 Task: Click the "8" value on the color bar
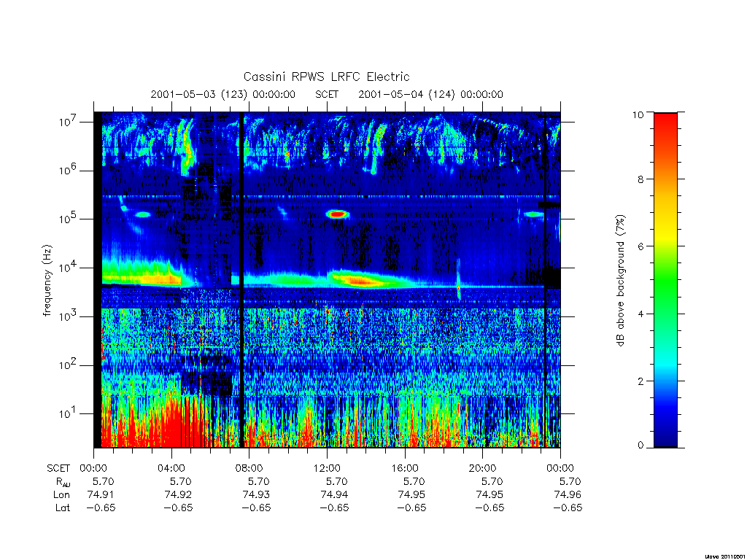(640, 179)
